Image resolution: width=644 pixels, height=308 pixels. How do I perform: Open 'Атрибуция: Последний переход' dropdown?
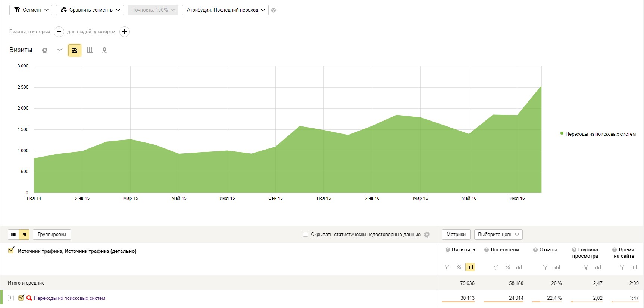225,10
